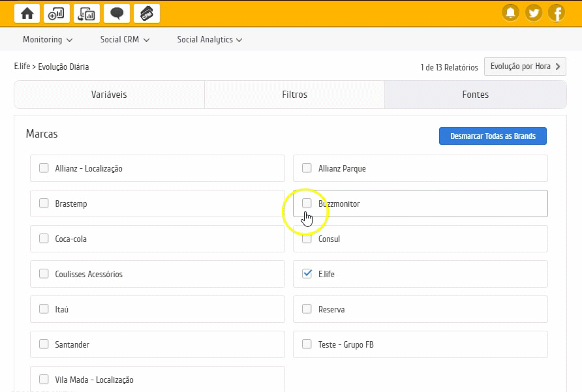The height and width of the screenshot is (392, 582).
Task: Switch to the Filtros tab
Action: (294, 95)
